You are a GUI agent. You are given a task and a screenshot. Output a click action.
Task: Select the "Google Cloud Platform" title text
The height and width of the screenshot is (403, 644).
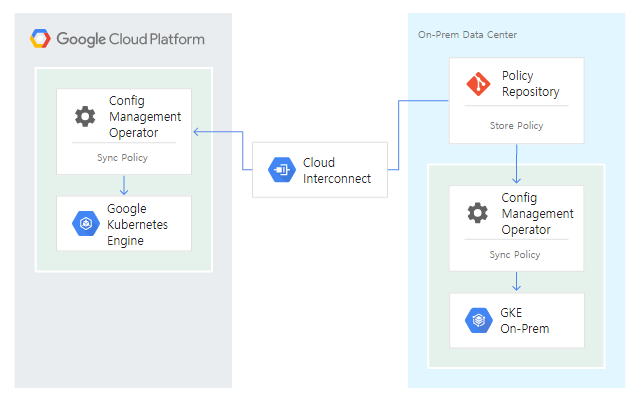click(131, 39)
